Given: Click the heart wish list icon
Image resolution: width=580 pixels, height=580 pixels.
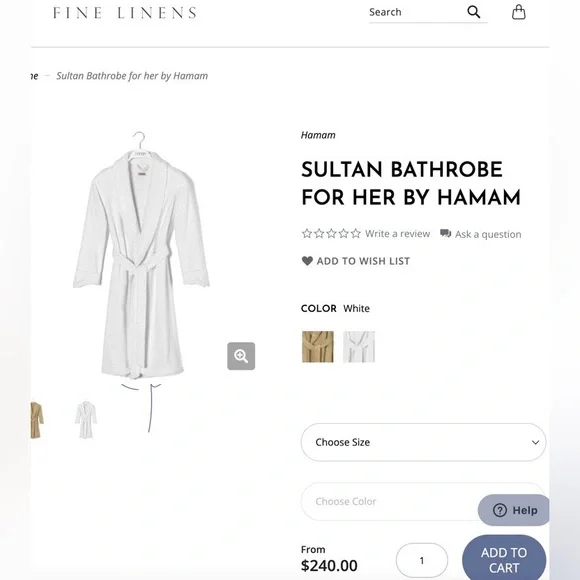Looking at the screenshot, I should pos(307,261).
